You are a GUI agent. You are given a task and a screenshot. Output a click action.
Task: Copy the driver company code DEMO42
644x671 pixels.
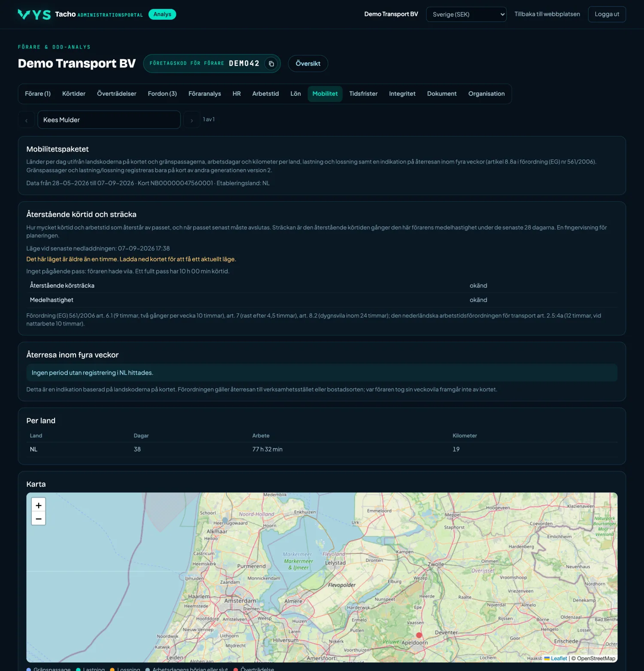click(x=271, y=64)
